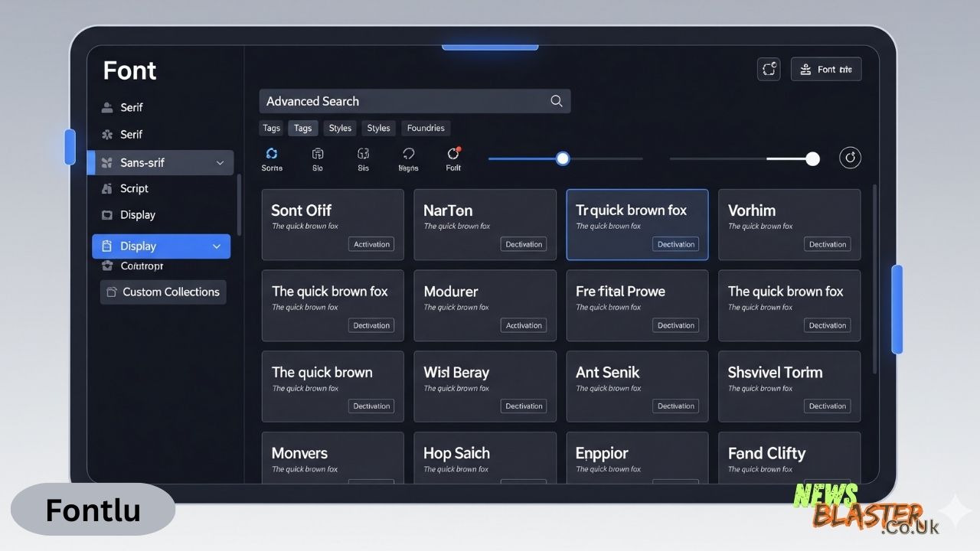The image size is (980, 551).
Task: Click the Bagns toolbar icon
Action: [408, 154]
